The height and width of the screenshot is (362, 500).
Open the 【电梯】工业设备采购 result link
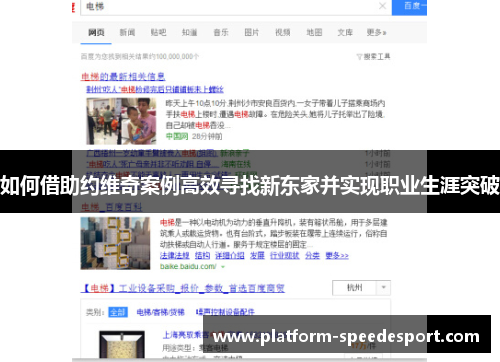pos(183,288)
